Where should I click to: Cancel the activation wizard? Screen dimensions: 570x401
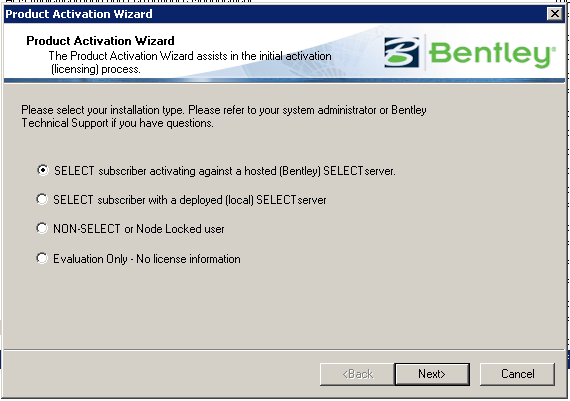[x=518, y=374]
